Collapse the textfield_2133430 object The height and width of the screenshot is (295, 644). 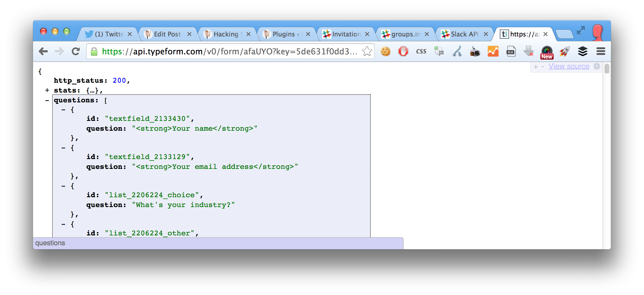coord(63,110)
